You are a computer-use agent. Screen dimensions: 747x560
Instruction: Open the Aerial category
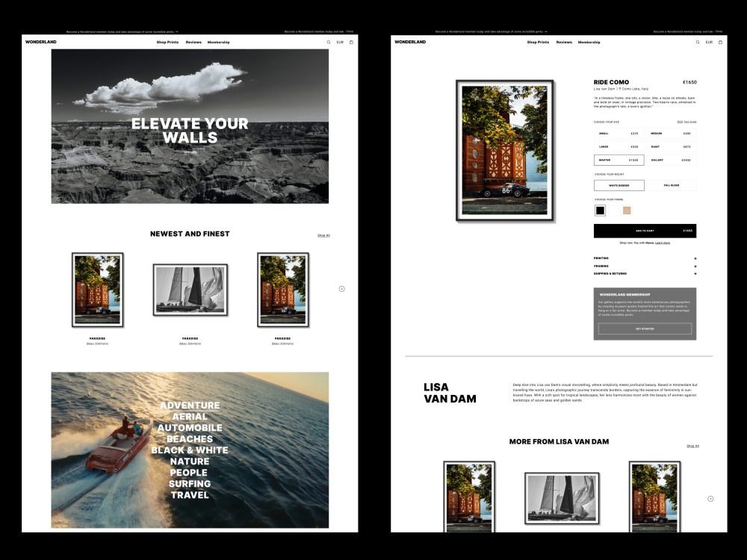click(190, 416)
